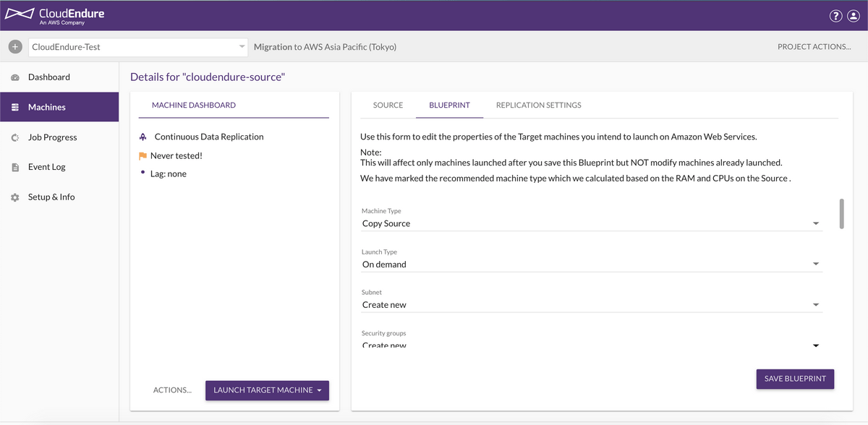Click the rocket icon beside Continuous Data Replication
The width and height of the screenshot is (868, 425).
coord(142,137)
